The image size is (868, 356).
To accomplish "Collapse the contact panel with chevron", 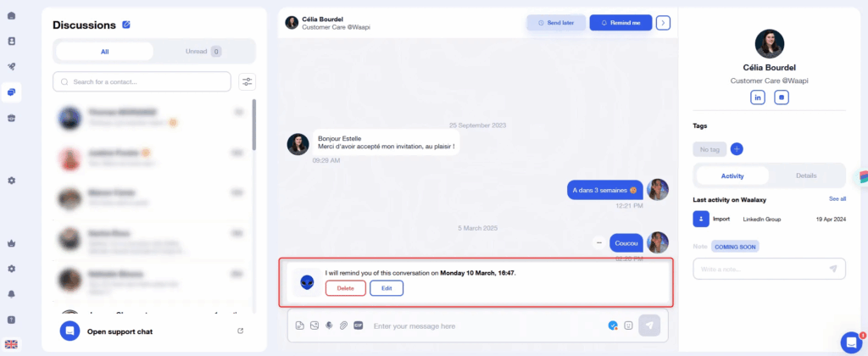I will tap(663, 23).
